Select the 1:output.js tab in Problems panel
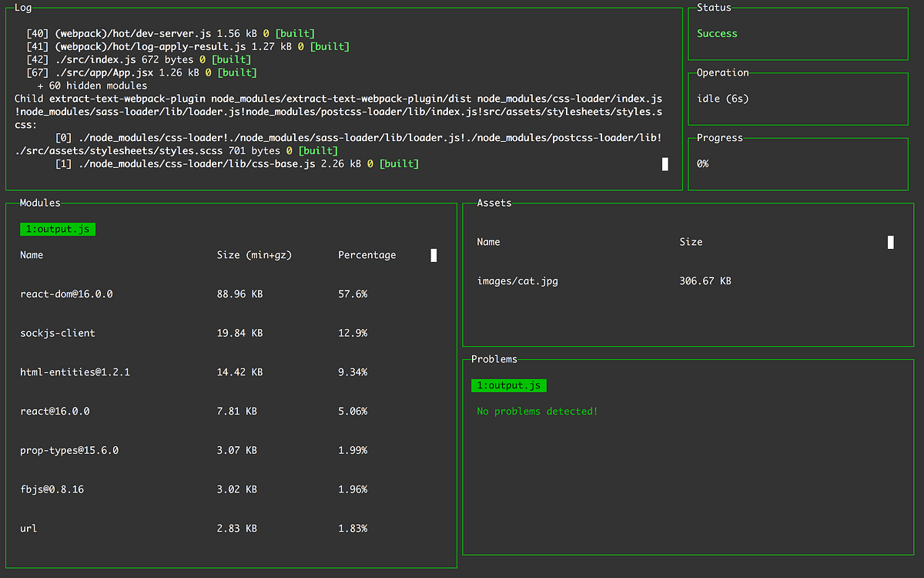The image size is (924, 578). 508,385
